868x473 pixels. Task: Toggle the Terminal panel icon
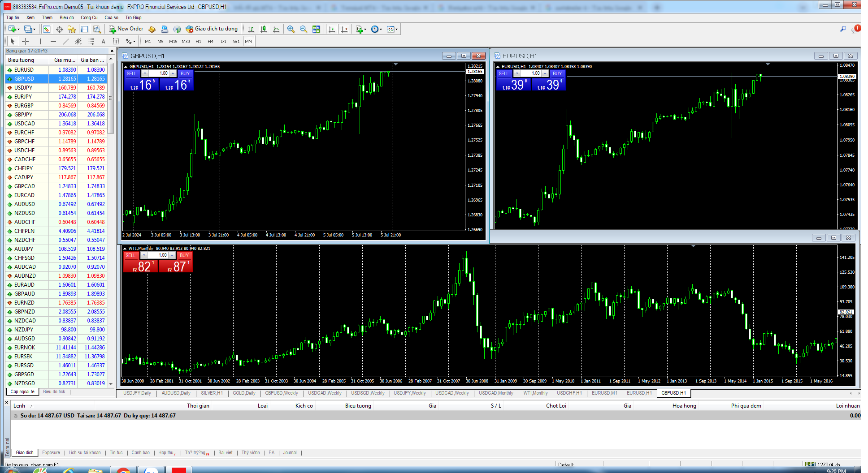click(x=84, y=29)
